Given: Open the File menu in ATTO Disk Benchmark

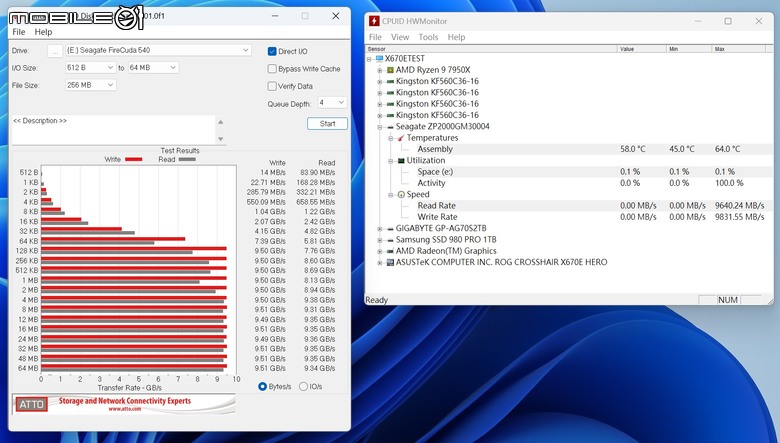Looking at the screenshot, I should (18, 32).
